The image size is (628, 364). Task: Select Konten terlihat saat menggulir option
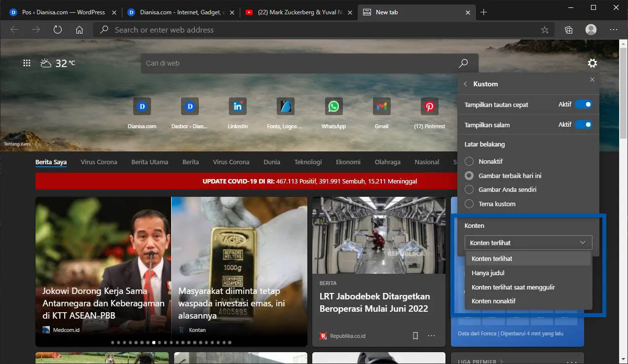(x=514, y=287)
